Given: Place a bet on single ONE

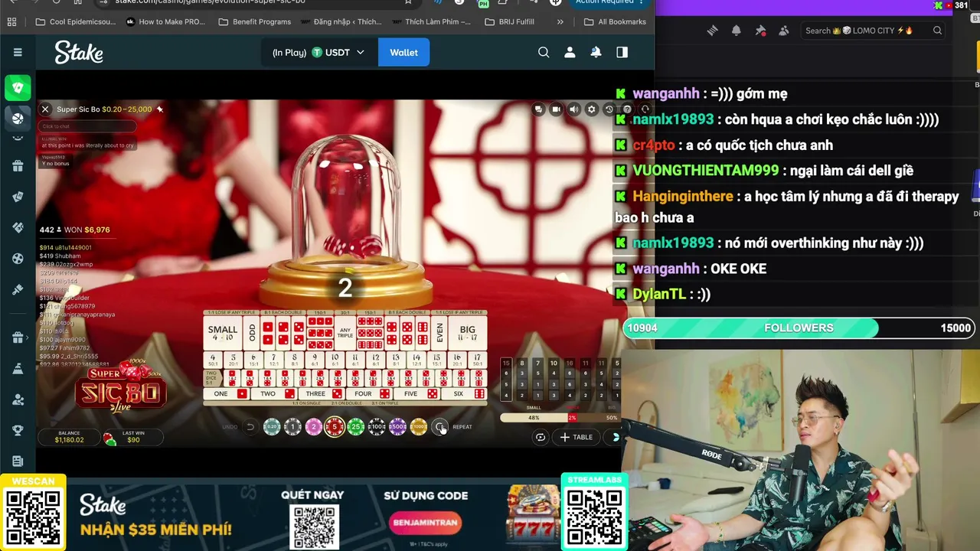Looking at the screenshot, I should (x=227, y=394).
